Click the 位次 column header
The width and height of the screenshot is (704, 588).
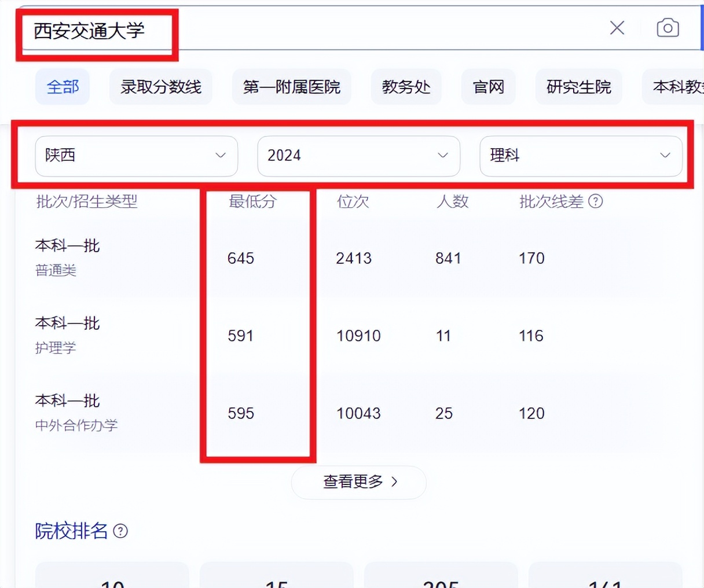tap(353, 201)
